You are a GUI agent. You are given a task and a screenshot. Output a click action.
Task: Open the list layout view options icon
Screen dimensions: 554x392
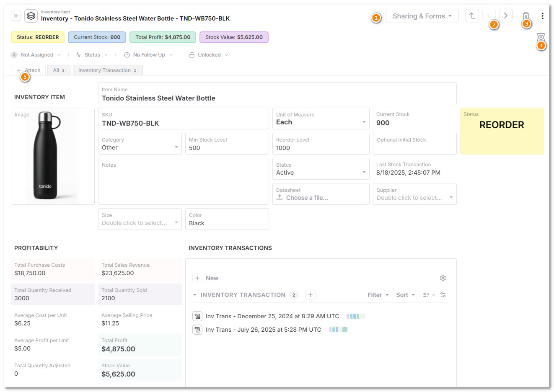(x=429, y=295)
